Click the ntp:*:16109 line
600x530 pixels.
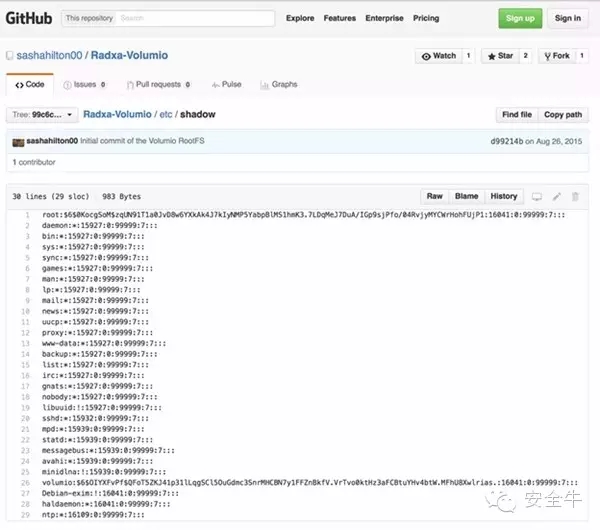(x=93, y=515)
